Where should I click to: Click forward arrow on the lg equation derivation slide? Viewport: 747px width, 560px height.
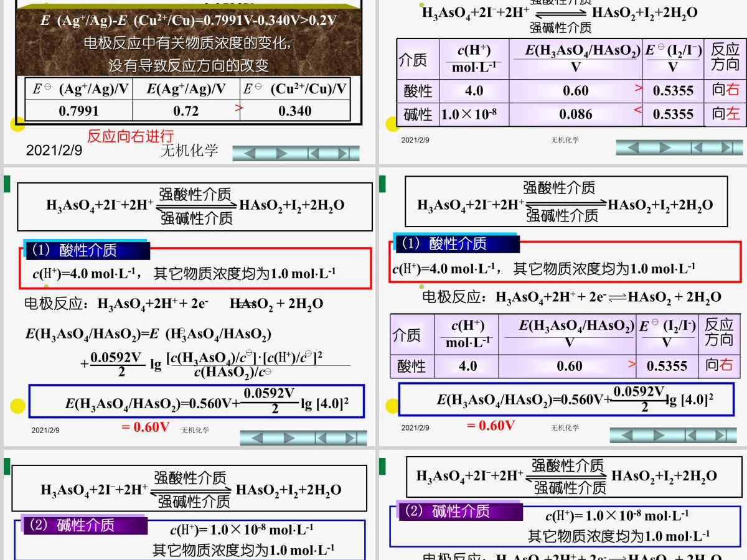point(288,438)
